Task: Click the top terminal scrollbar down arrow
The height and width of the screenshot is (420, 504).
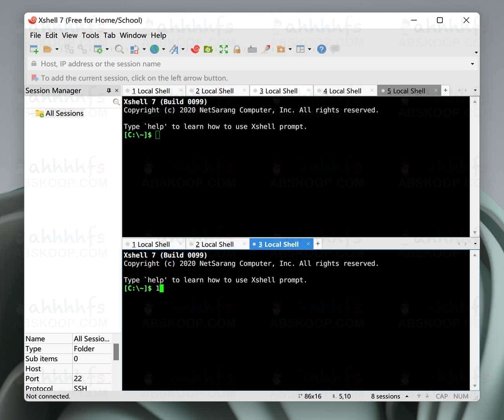Action: pos(475,232)
